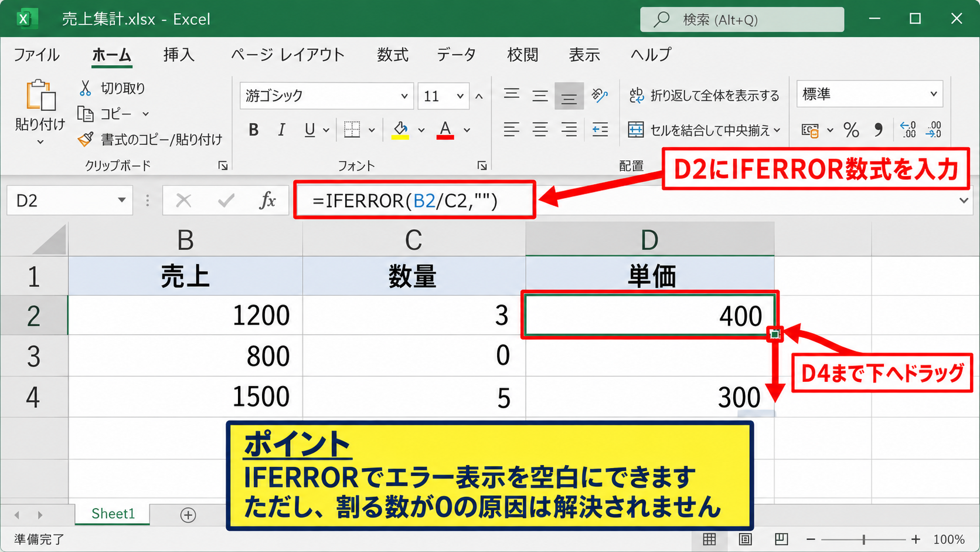Click the accounting currency format icon
This screenshot has width=980, height=552.
pos(810,130)
